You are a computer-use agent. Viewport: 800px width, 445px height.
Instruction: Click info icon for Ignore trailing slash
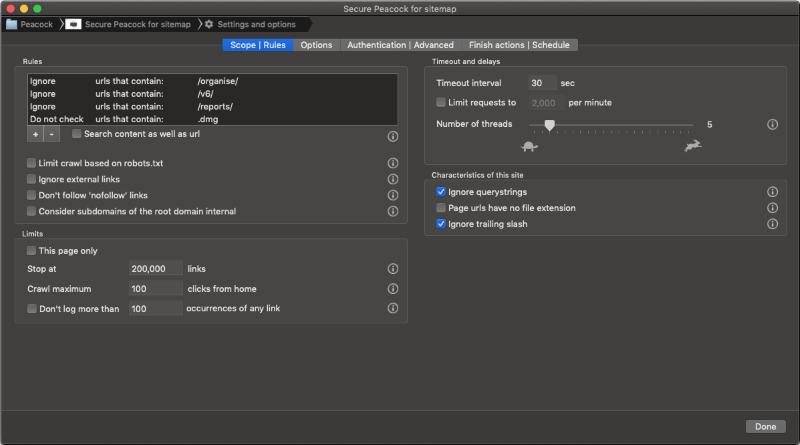(x=772, y=224)
